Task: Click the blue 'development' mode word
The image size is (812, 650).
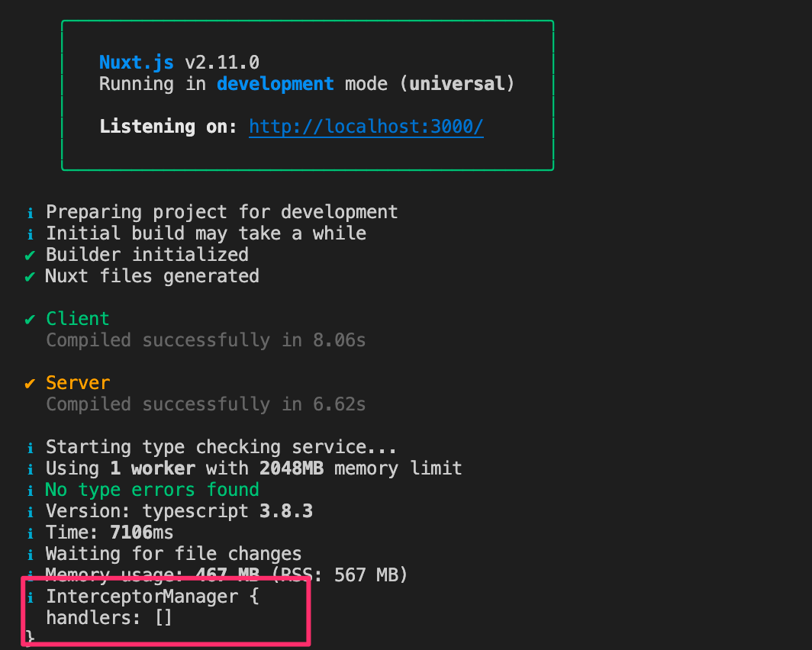Action: [x=275, y=84]
